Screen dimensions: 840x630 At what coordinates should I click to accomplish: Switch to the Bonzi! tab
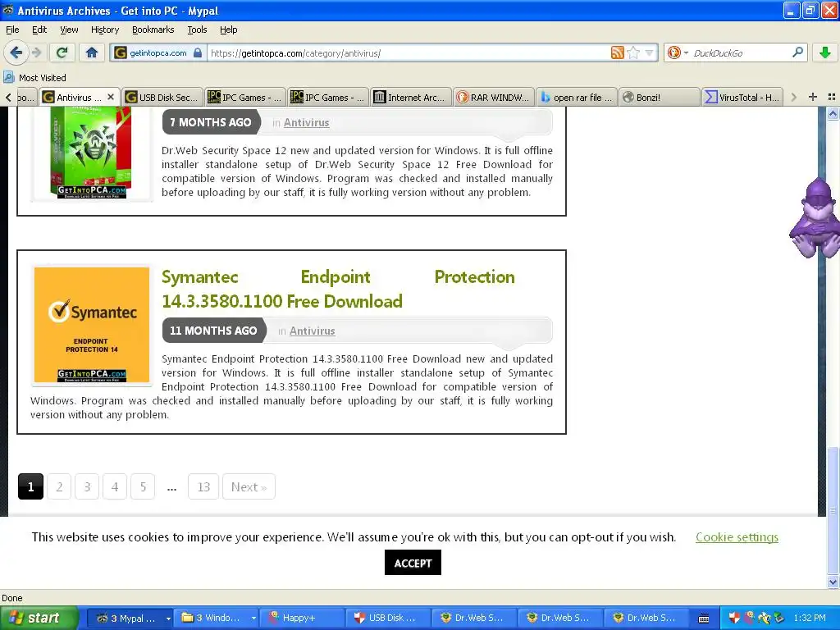pyautogui.click(x=660, y=97)
